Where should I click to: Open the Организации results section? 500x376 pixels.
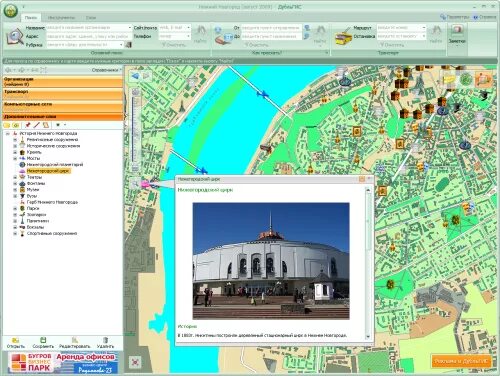click(x=63, y=82)
